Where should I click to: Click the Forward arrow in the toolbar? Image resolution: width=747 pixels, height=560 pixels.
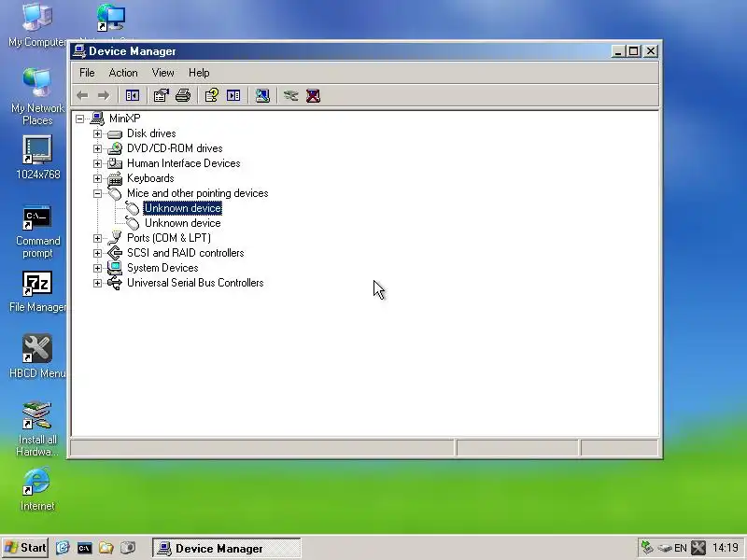pos(104,96)
